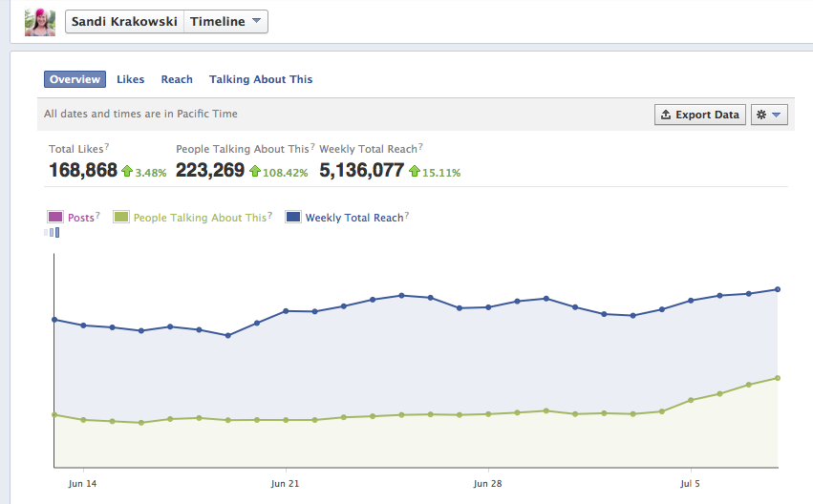Click help icon after Weekly Total Reach legend

[407, 217]
